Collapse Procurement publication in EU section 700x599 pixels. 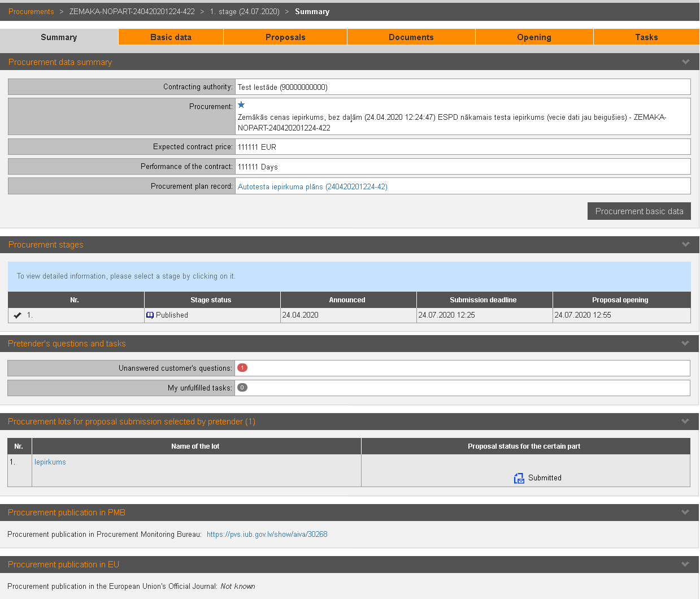685,565
